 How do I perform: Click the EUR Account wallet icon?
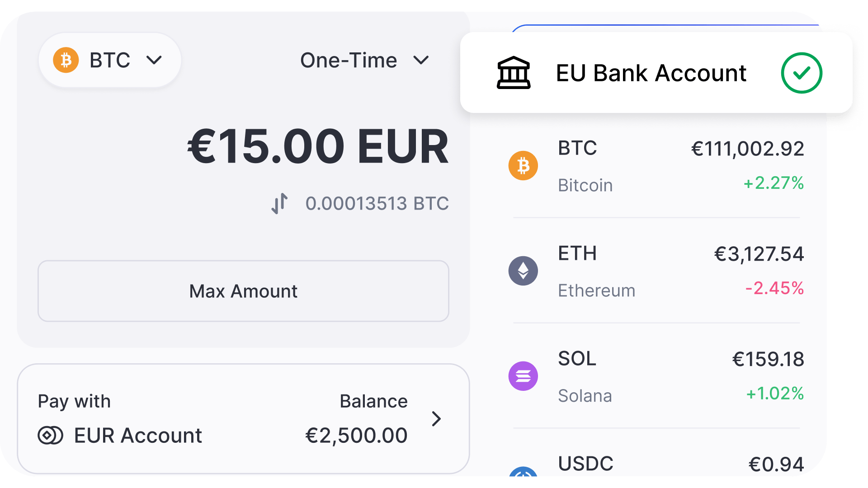(50, 436)
